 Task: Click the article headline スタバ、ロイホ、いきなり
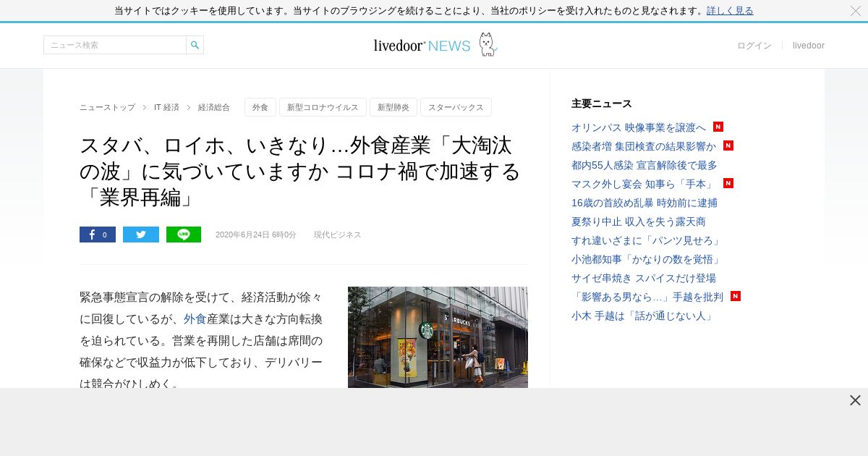click(300, 171)
